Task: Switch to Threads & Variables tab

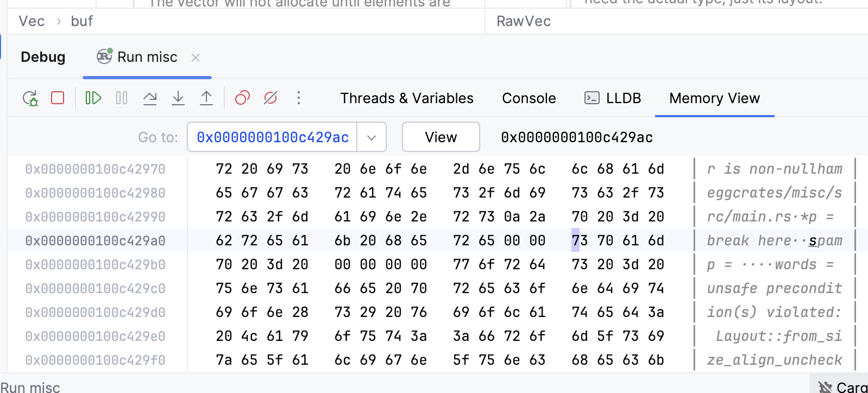Action: tap(407, 98)
